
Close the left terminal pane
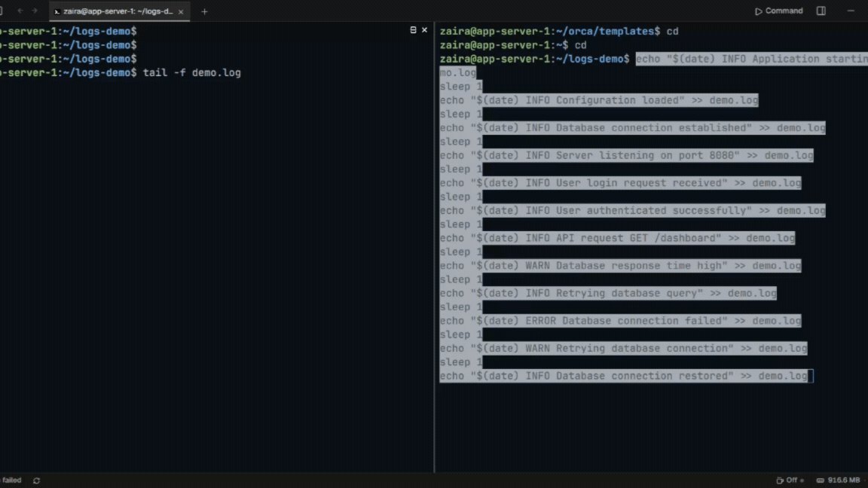point(425,30)
